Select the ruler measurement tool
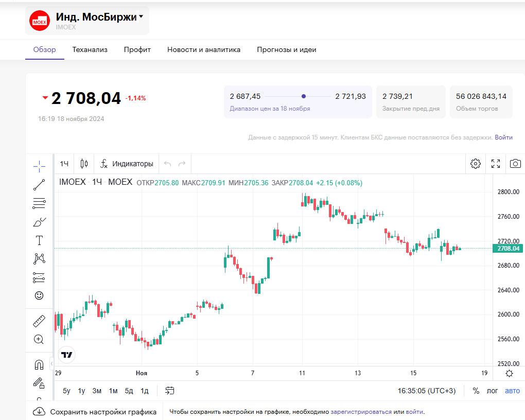525x420 pixels. coord(39,321)
